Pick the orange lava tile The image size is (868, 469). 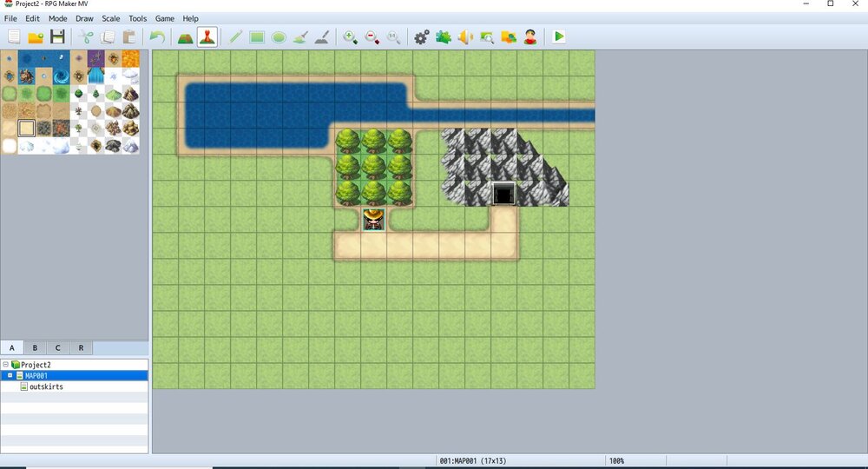(x=131, y=59)
